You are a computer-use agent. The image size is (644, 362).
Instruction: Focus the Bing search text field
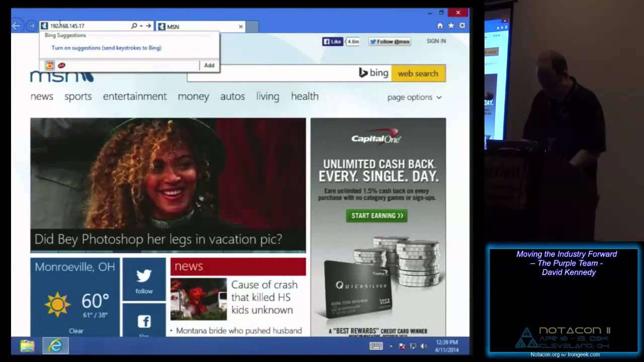pos(271,73)
